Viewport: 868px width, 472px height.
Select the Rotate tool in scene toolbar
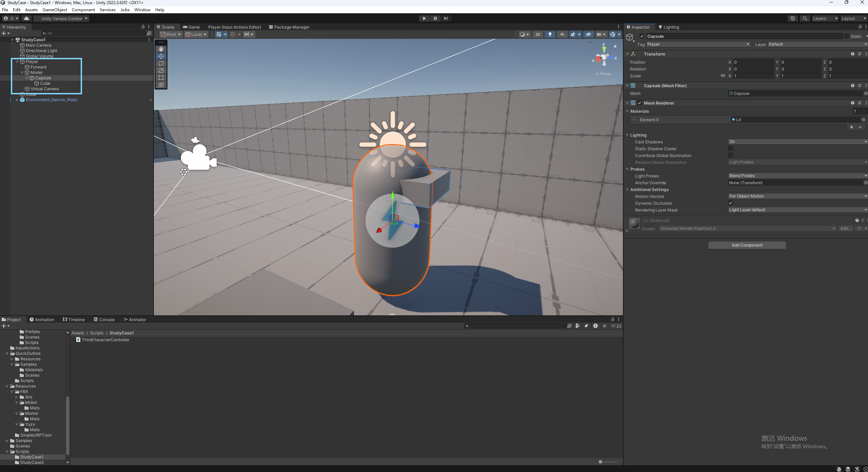[161, 63]
